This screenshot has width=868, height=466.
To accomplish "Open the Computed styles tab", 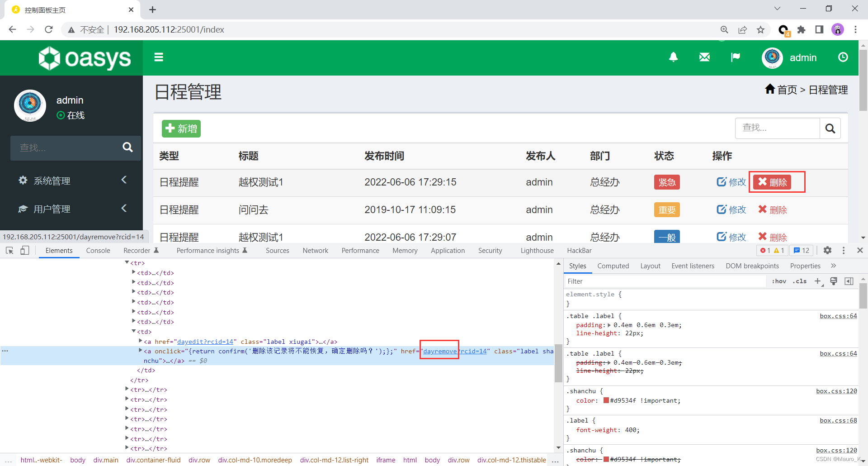I will (x=613, y=266).
